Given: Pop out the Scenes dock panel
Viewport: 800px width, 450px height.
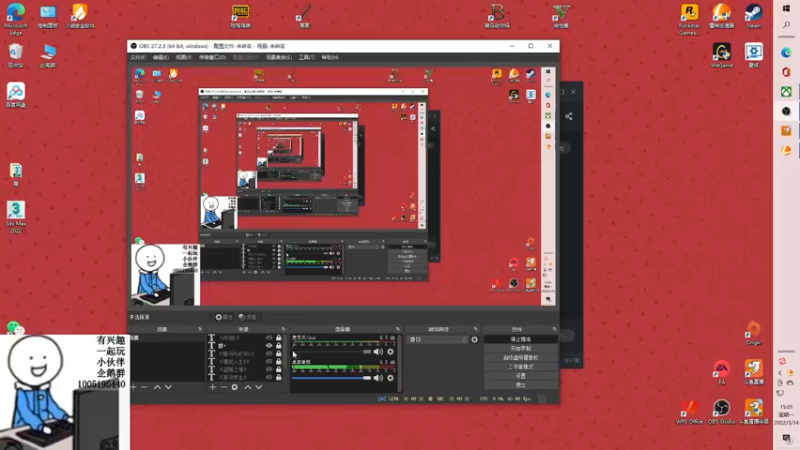Looking at the screenshot, I should tap(200, 329).
